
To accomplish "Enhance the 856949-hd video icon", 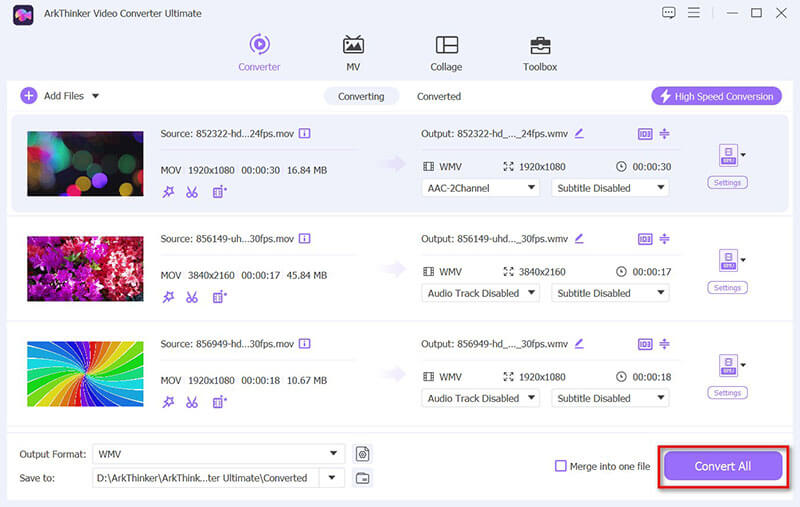I will 219,402.
